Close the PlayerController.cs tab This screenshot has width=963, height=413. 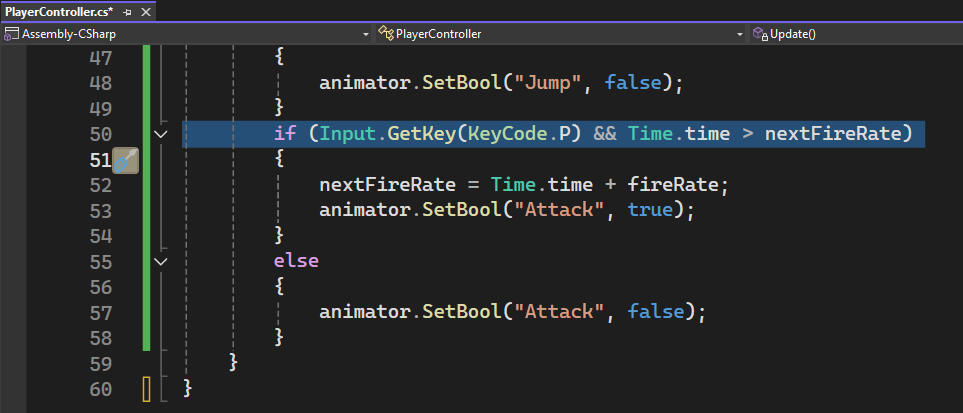147,10
